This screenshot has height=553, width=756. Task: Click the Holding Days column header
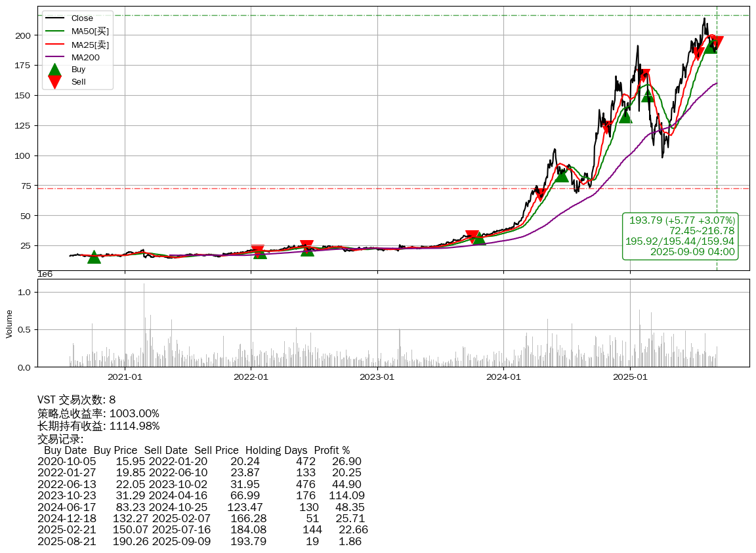tap(276, 451)
